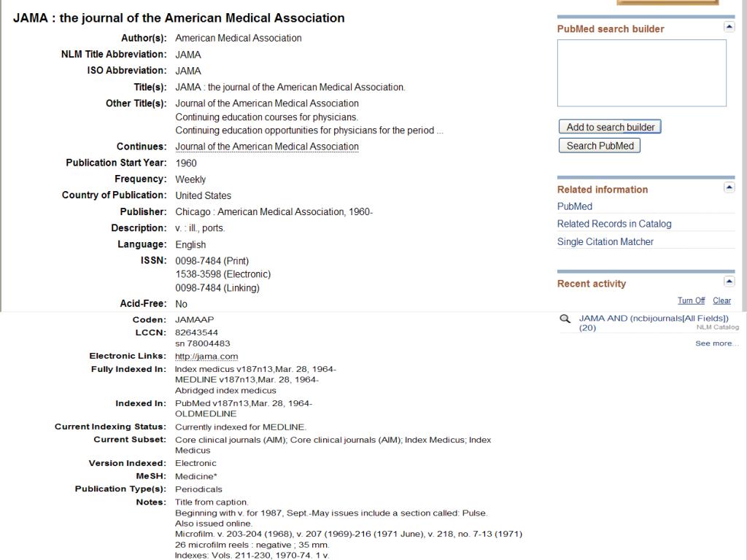747x560 pixels.
Task: Click Abridged index medicus entry
Action: tap(225, 391)
